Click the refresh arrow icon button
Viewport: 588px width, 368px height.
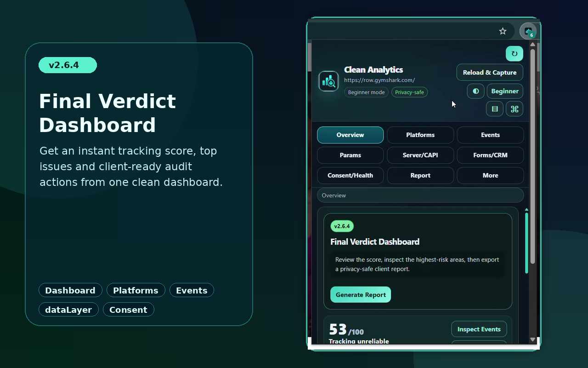click(x=514, y=54)
